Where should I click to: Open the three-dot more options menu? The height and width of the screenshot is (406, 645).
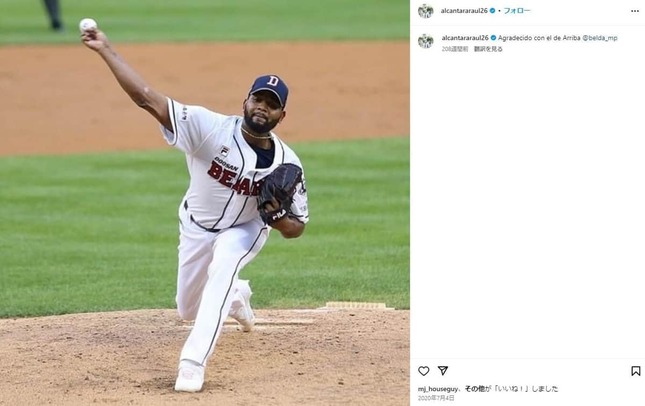pyautogui.click(x=635, y=11)
